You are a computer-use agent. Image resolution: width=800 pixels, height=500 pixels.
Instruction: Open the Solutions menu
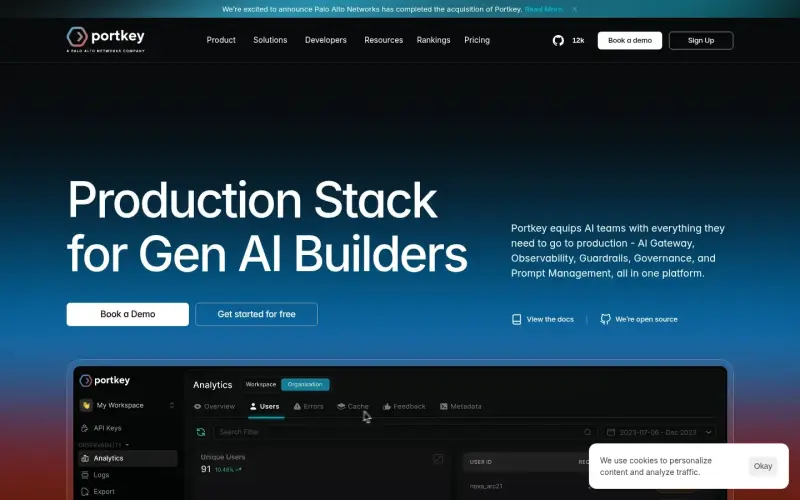coord(270,40)
